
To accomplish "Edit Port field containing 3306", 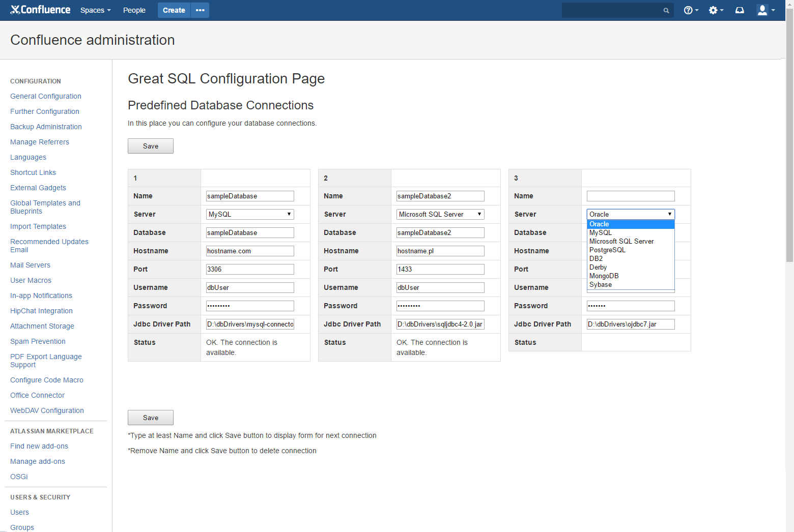I will click(250, 269).
